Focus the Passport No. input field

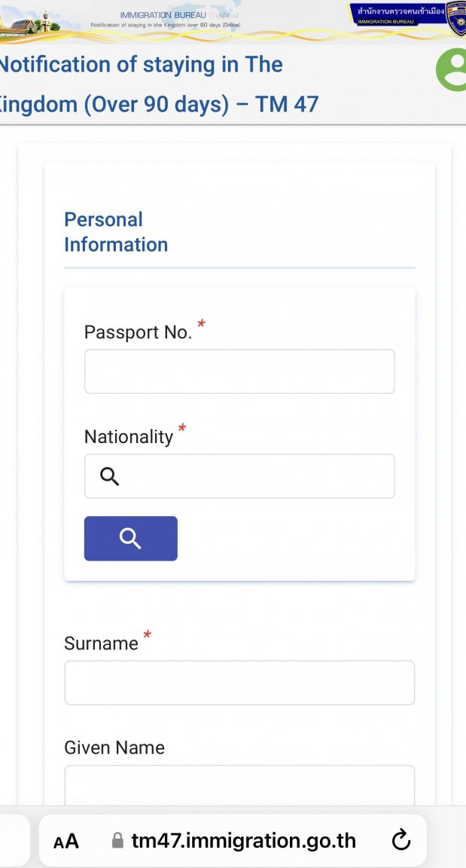click(x=239, y=371)
